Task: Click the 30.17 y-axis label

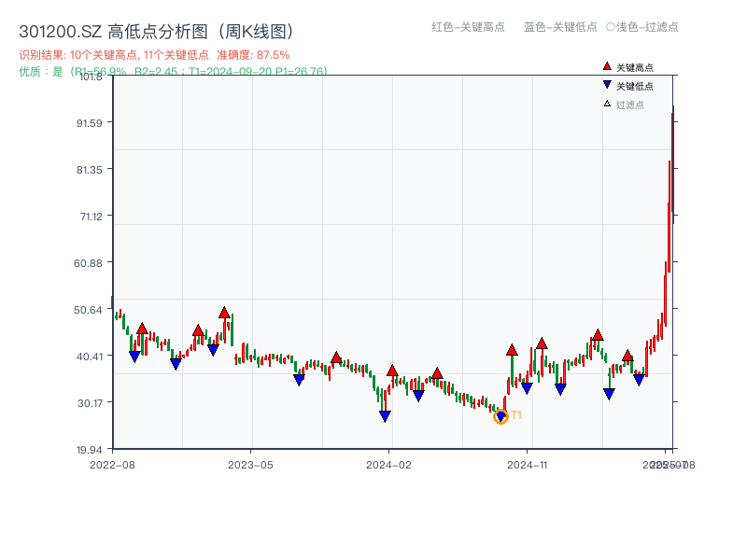Action: [x=90, y=403]
